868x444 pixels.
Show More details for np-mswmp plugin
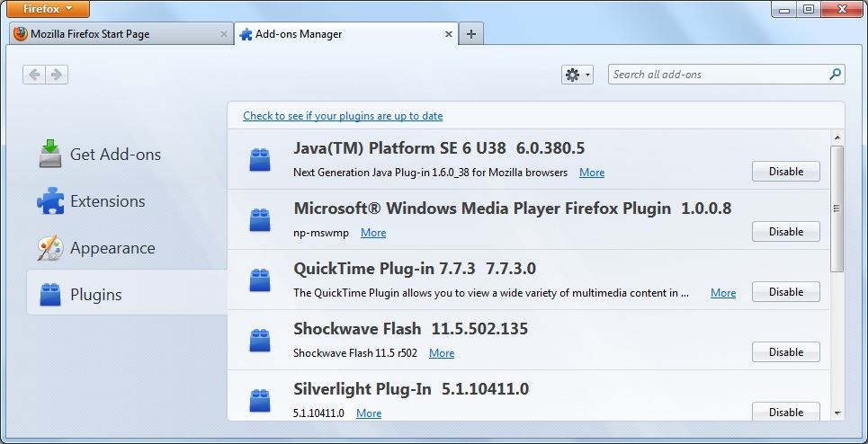pos(373,233)
